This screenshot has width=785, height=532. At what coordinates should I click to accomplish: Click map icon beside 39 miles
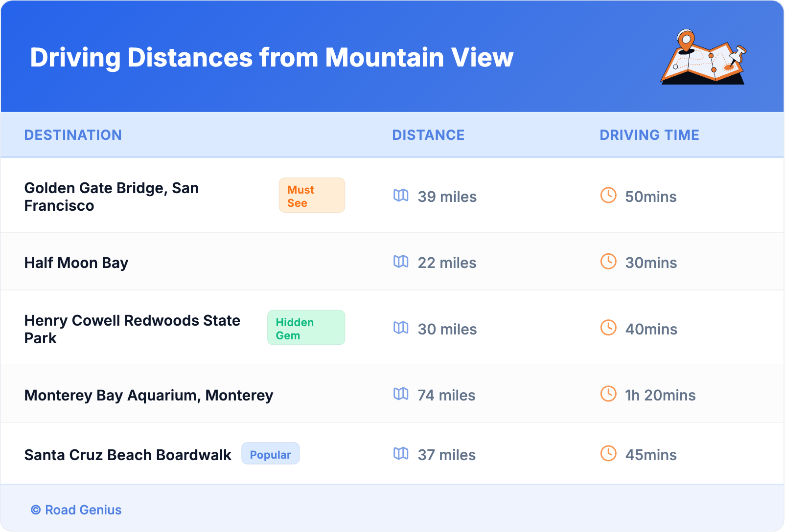401,196
